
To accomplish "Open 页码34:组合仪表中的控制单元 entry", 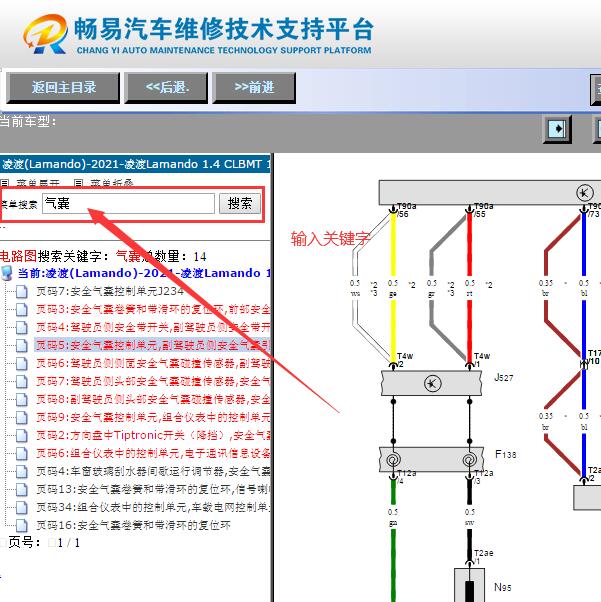I will [x=153, y=507].
